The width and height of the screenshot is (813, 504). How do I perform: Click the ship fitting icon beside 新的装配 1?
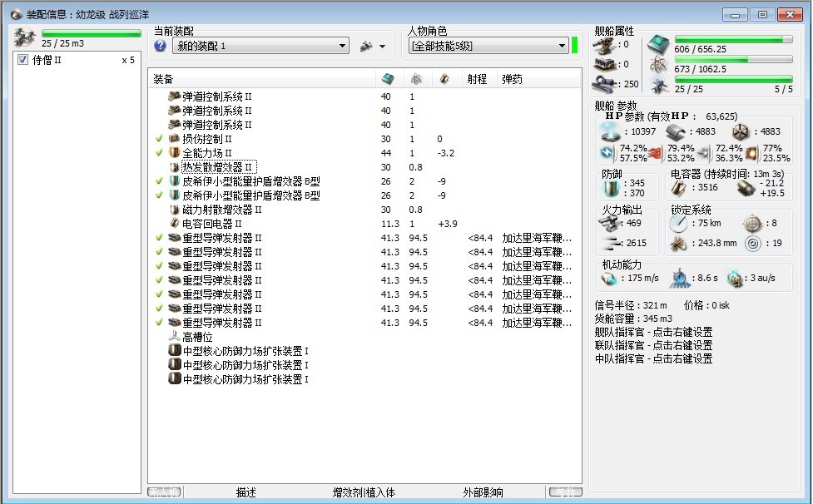click(x=367, y=46)
